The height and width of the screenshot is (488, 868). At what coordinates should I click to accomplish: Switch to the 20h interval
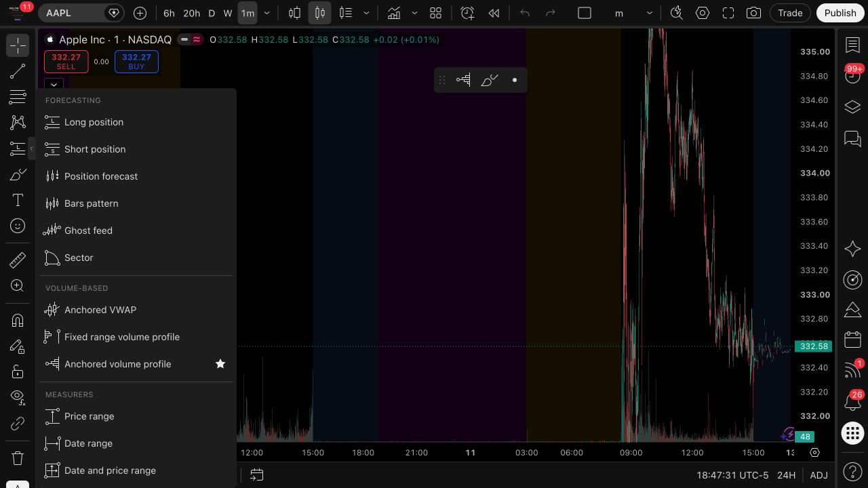(192, 13)
